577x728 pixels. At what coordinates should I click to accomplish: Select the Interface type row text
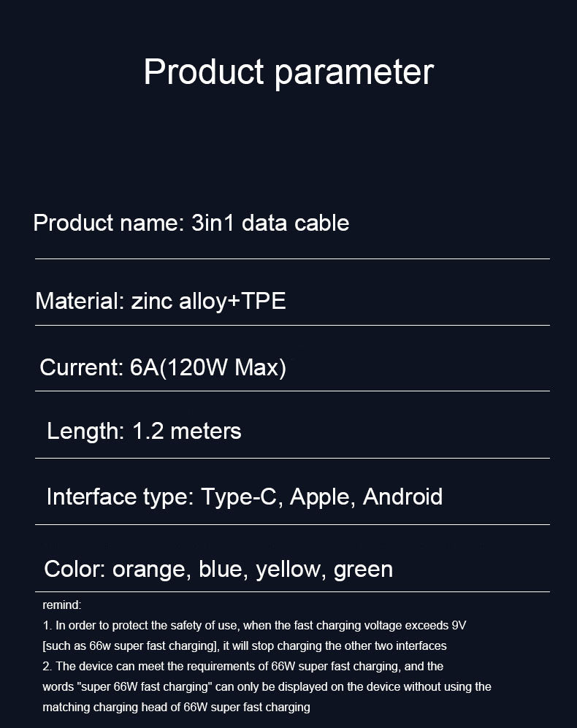click(x=245, y=497)
